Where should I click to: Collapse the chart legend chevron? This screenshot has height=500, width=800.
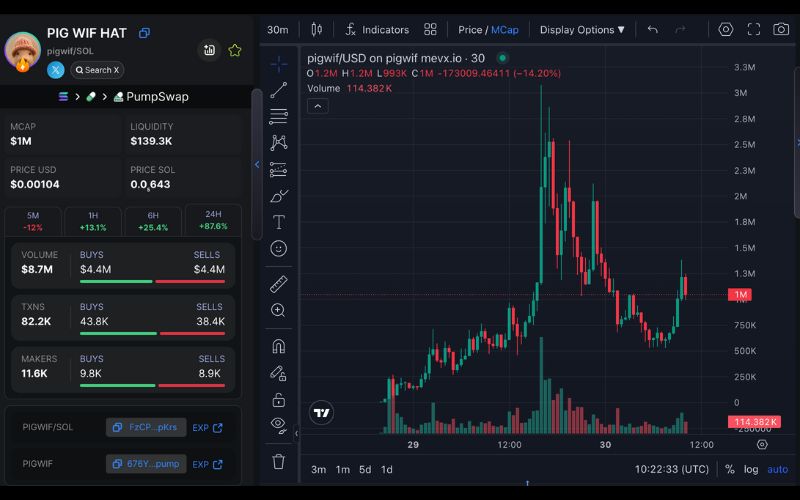tap(318, 106)
